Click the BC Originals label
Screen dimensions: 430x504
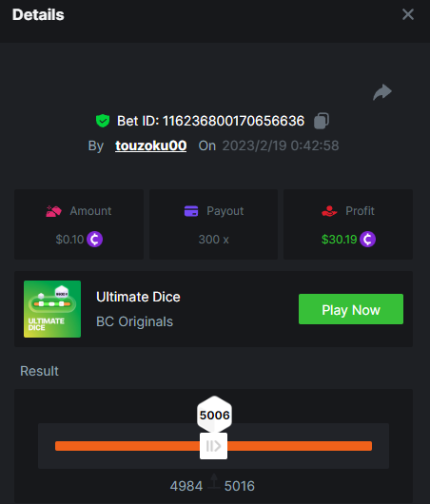135,321
